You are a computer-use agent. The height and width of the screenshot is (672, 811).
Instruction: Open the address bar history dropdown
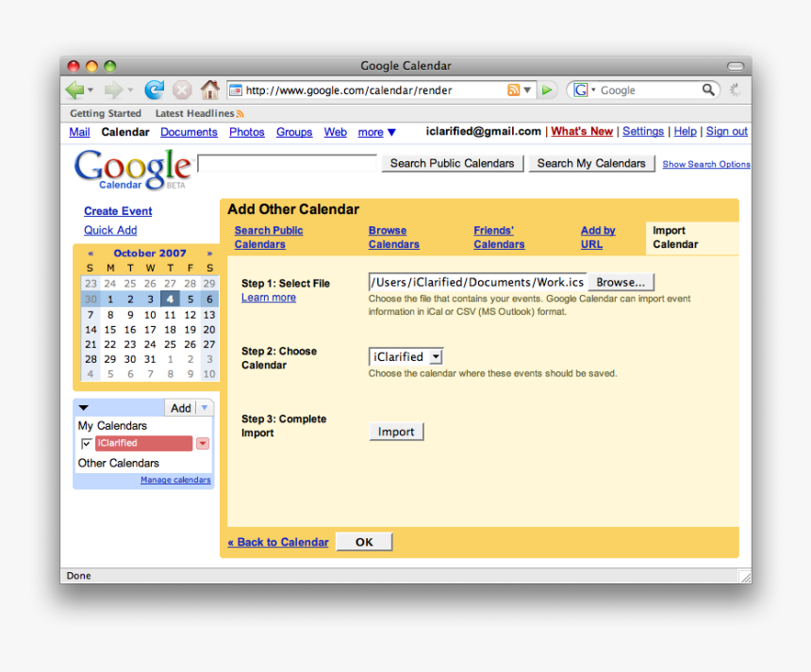(527, 90)
